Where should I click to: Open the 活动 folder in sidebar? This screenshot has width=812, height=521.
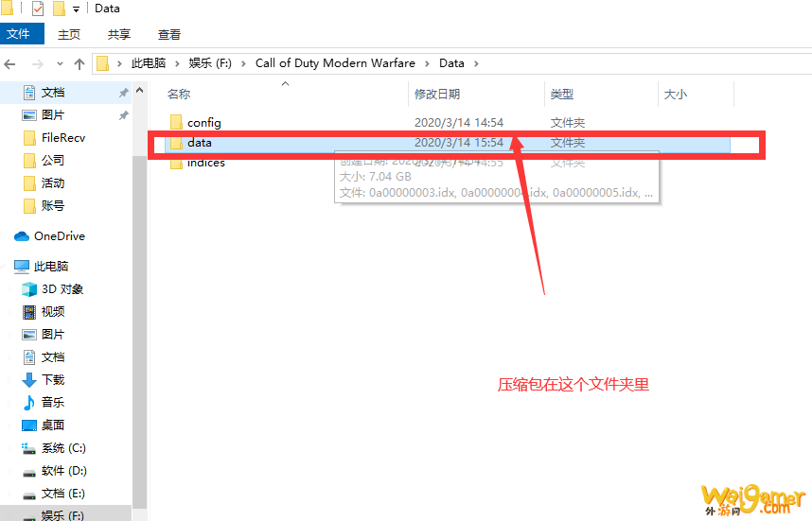(x=53, y=183)
